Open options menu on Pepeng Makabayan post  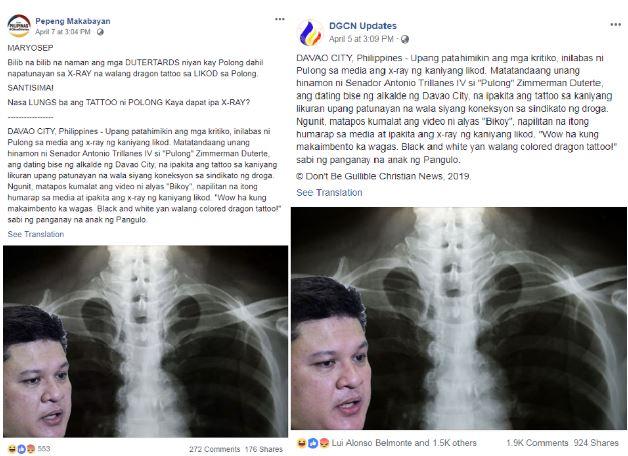pos(280,19)
